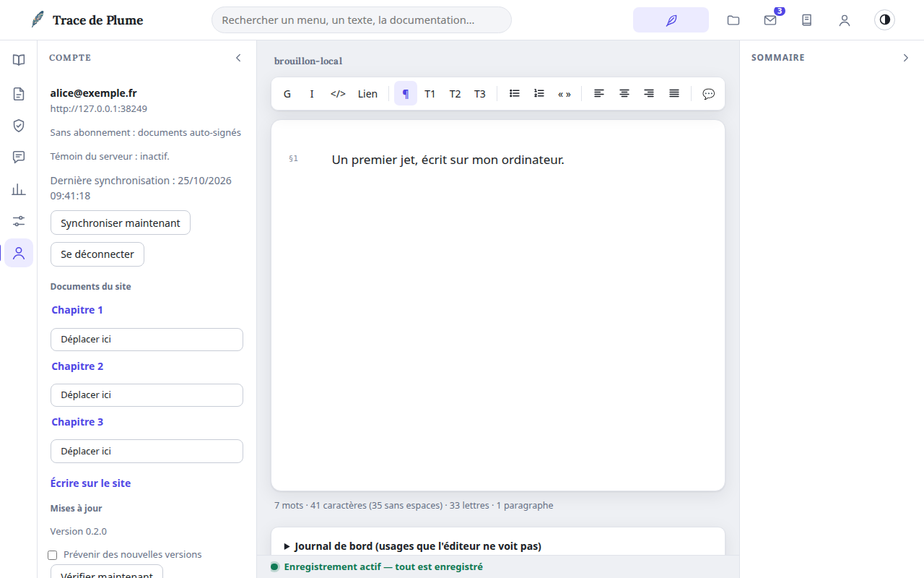This screenshot has height=578, width=924.
Task: Apply quotation marks block format
Action: (565, 93)
